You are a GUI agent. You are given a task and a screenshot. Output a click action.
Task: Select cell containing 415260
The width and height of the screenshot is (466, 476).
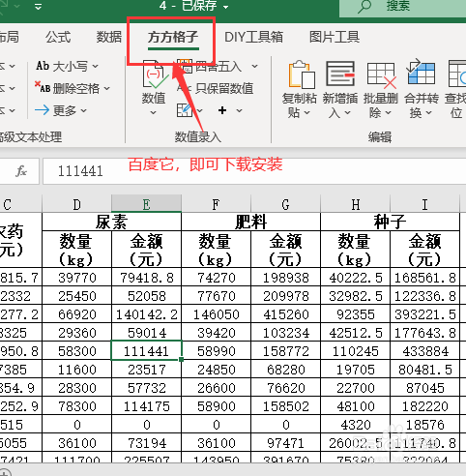click(285, 314)
